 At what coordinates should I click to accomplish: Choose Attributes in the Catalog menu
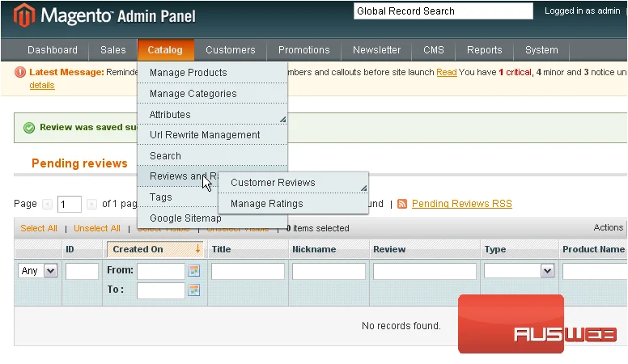click(212, 114)
